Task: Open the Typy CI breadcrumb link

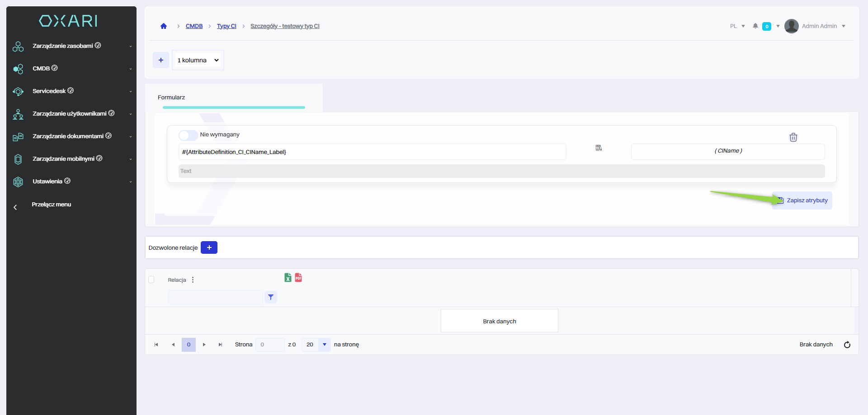Action: [x=226, y=26]
